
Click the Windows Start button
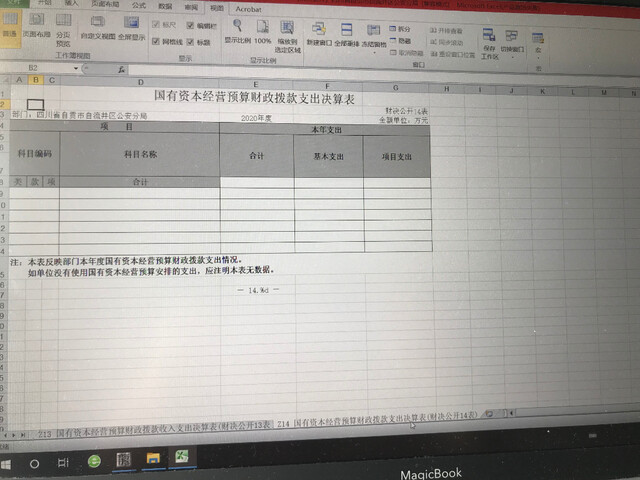point(9,463)
